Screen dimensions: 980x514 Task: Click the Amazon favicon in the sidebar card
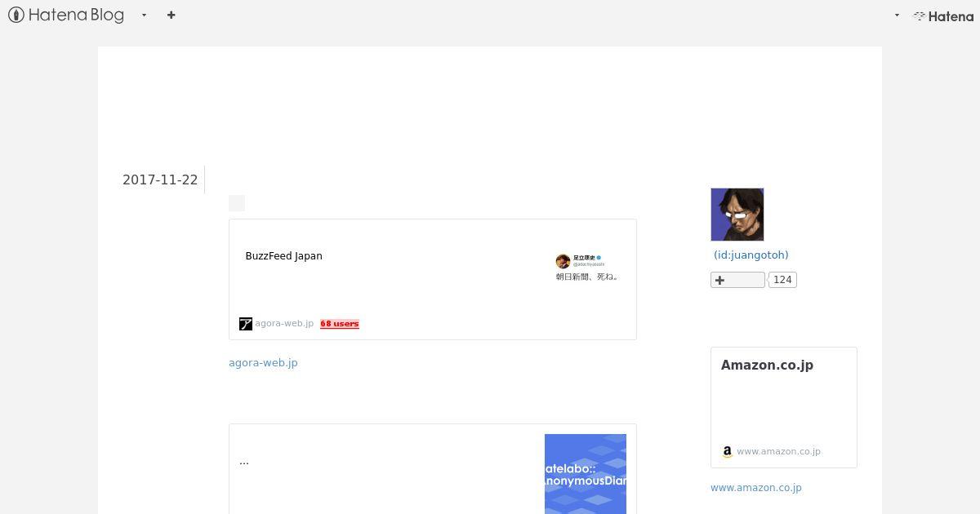coord(728,451)
